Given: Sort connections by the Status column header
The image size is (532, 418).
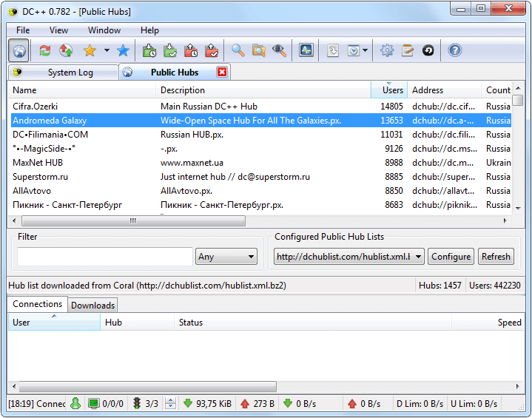Looking at the screenshot, I should tap(313, 323).
